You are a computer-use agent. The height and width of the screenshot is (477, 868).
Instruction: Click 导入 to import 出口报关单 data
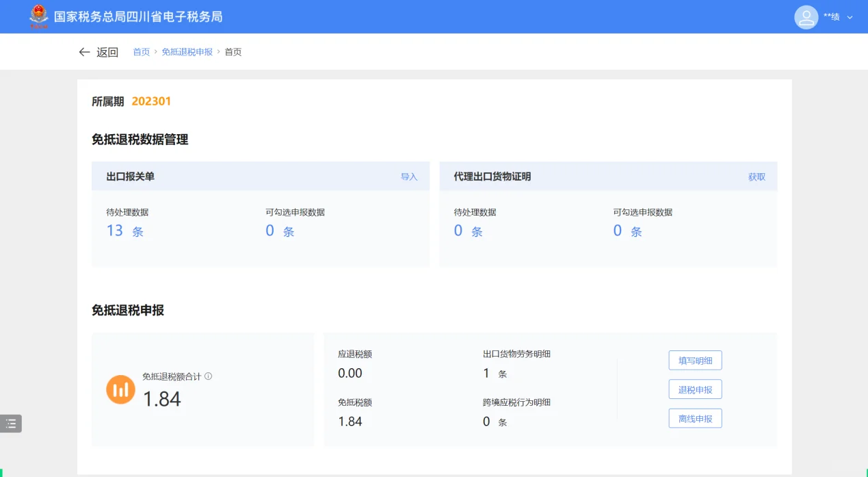pyautogui.click(x=410, y=176)
